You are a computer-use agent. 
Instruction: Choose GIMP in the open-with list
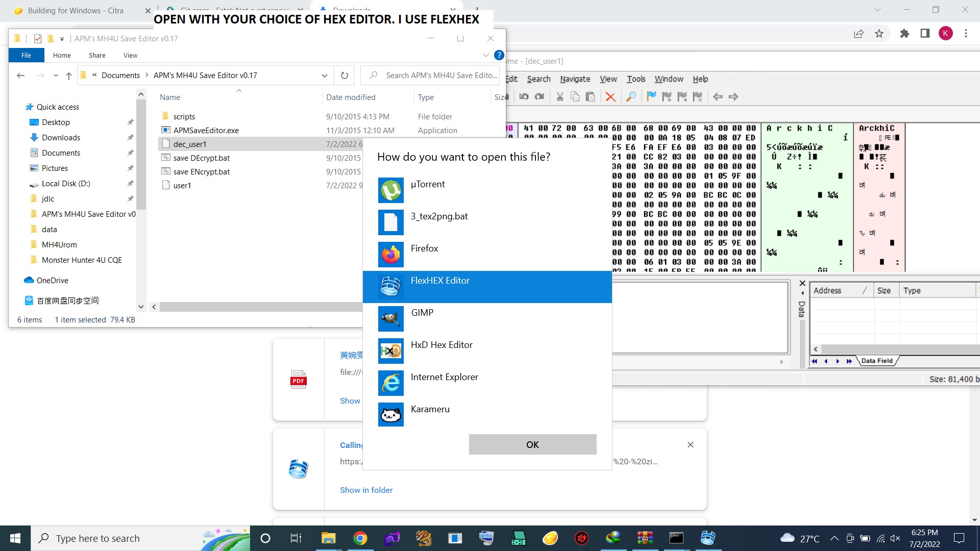(487, 319)
